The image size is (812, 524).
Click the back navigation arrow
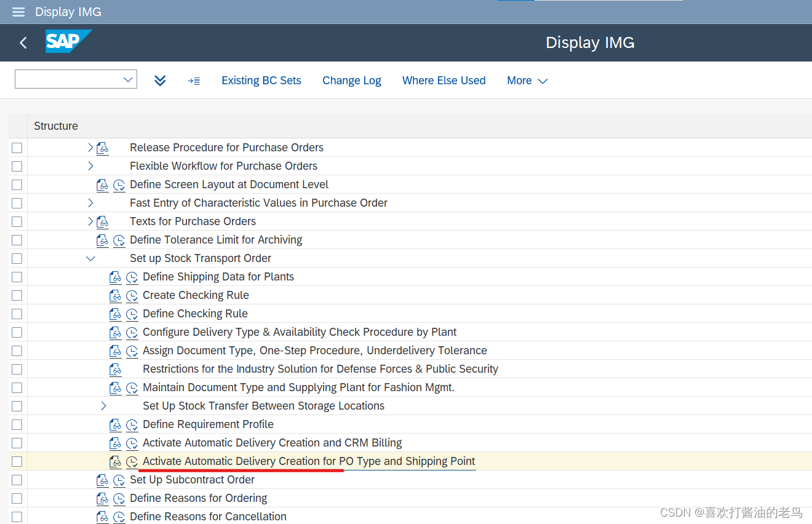[x=23, y=42]
